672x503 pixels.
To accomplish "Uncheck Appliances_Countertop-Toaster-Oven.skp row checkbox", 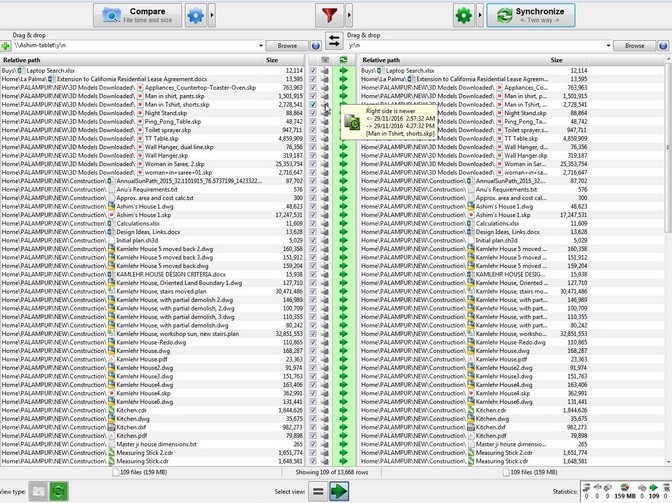I will point(313,87).
